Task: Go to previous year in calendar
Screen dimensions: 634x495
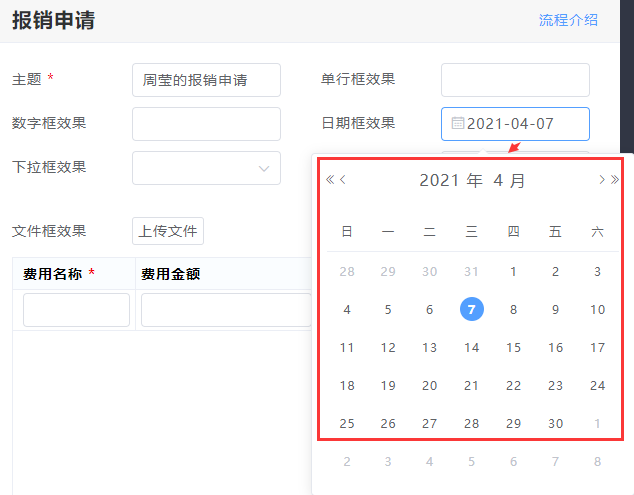Action: click(330, 180)
